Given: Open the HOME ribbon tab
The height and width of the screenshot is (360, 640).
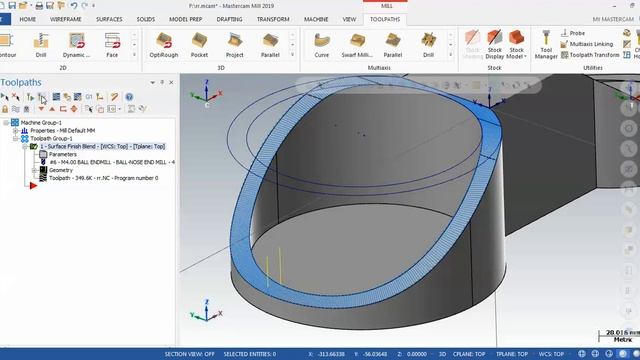Looking at the screenshot, I should click(x=28, y=19).
